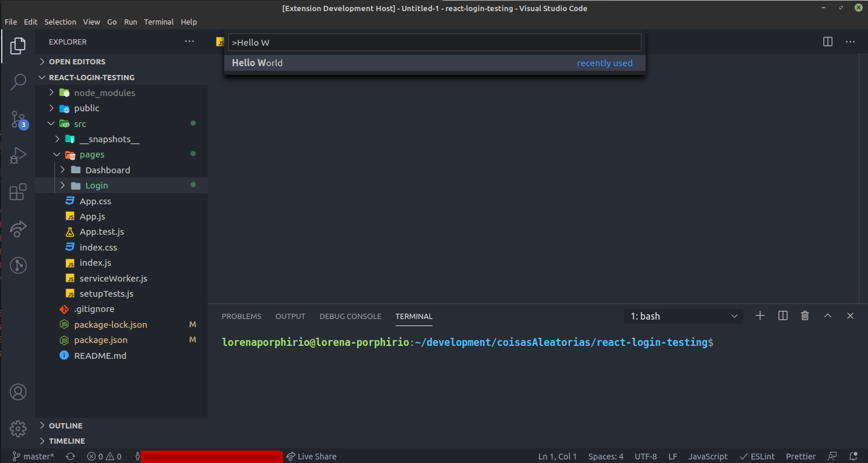
Task: Switch to the Output panel tab
Action: coord(290,316)
